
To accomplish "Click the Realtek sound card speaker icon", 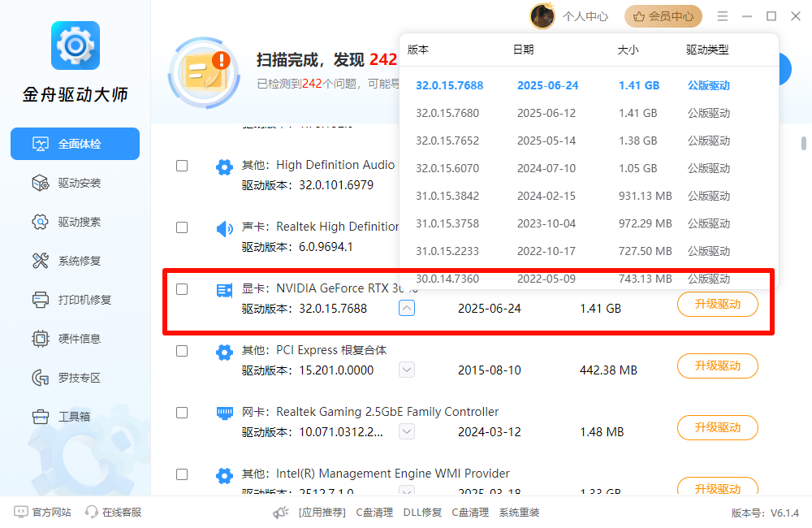I will click(224, 228).
